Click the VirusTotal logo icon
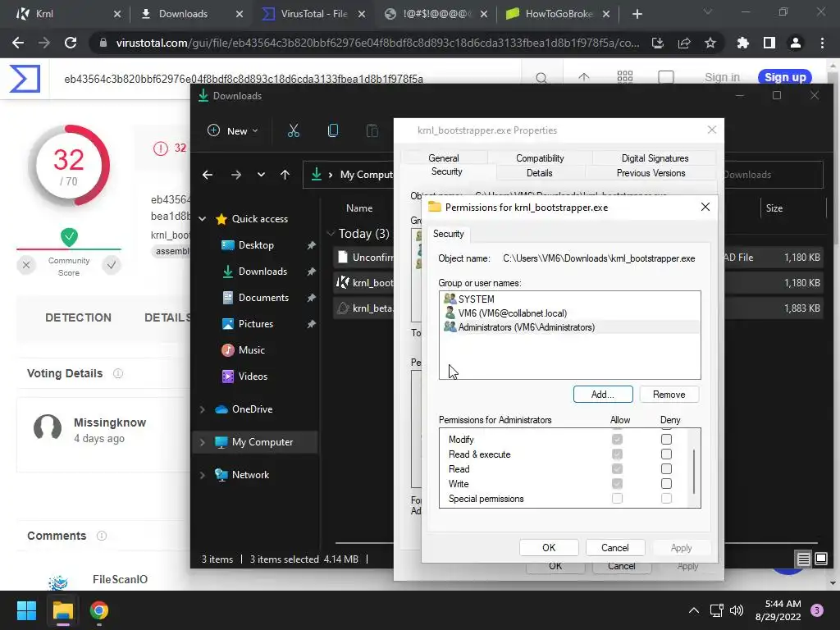Image resolution: width=840 pixels, height=630 pixels. point(25,79)
